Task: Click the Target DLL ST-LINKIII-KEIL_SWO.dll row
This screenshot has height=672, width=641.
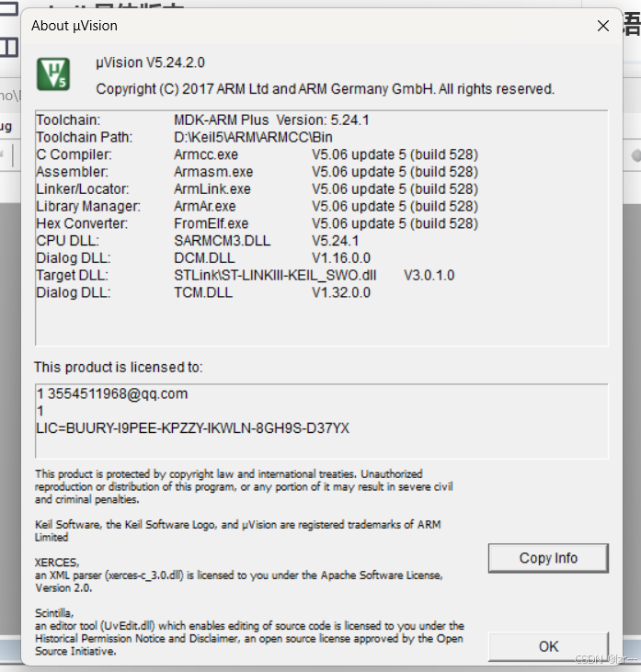Action: (246, 275)
